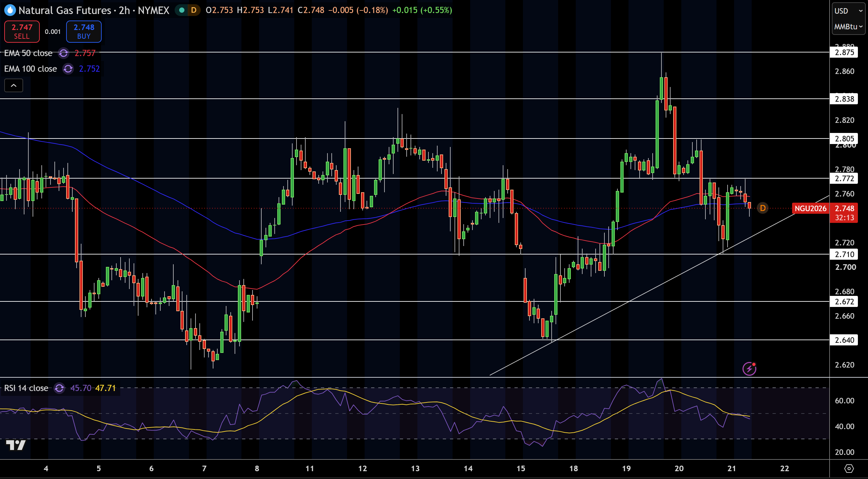Click the orange D marker near last price

point(762,208)
